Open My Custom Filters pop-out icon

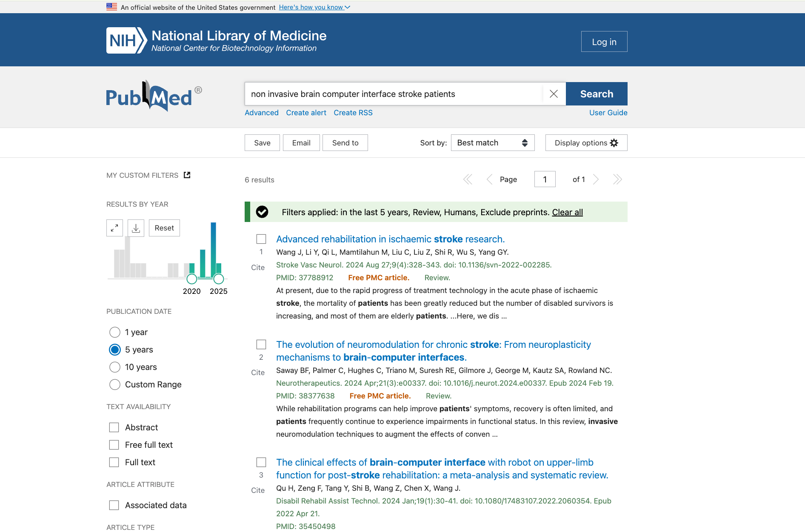pyautogui.click(x=187, y=175)
